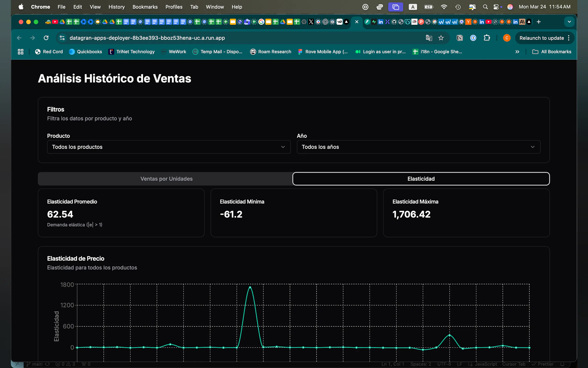Open the 1Password extension icon
588x368 pixels.
coord(473,38)
